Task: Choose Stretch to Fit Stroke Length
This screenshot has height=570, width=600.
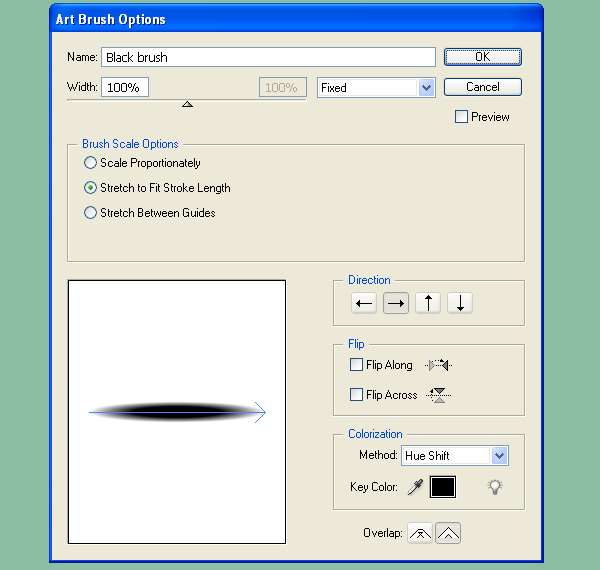Action: coord(91,188)
